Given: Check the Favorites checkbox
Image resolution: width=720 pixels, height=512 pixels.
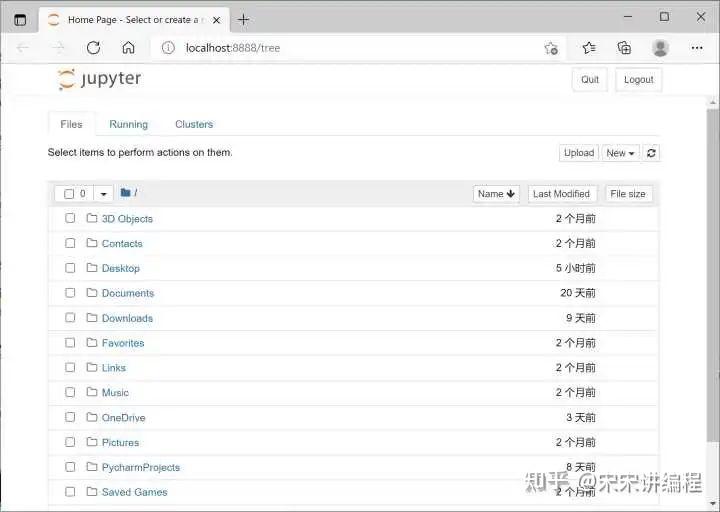Looking at the screenshot, I should (70, 343).
